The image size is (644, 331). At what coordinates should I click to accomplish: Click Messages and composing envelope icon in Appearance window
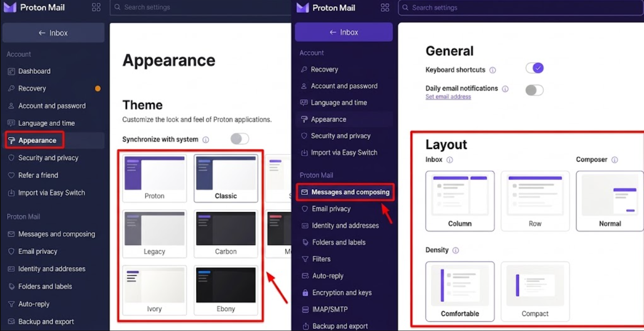tap(11, 234)
